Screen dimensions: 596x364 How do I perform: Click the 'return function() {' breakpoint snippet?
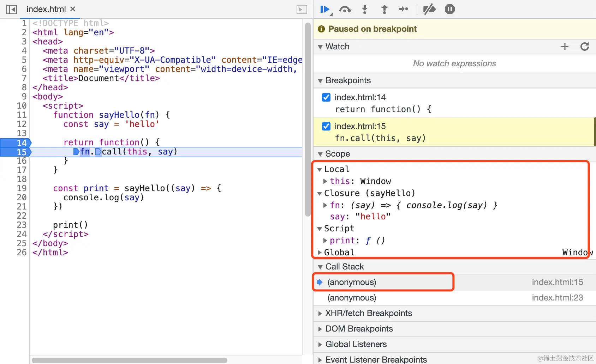pos(383,109)
